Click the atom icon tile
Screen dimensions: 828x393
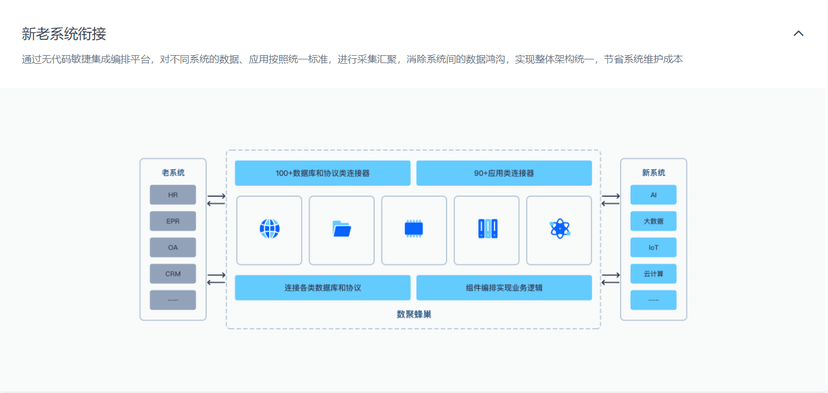tap(559, 230)
